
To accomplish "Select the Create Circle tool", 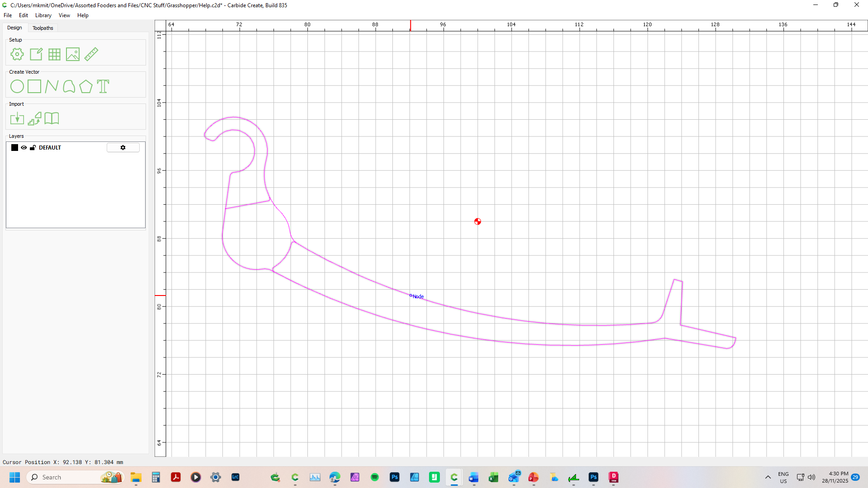I will tap(17, 86).
